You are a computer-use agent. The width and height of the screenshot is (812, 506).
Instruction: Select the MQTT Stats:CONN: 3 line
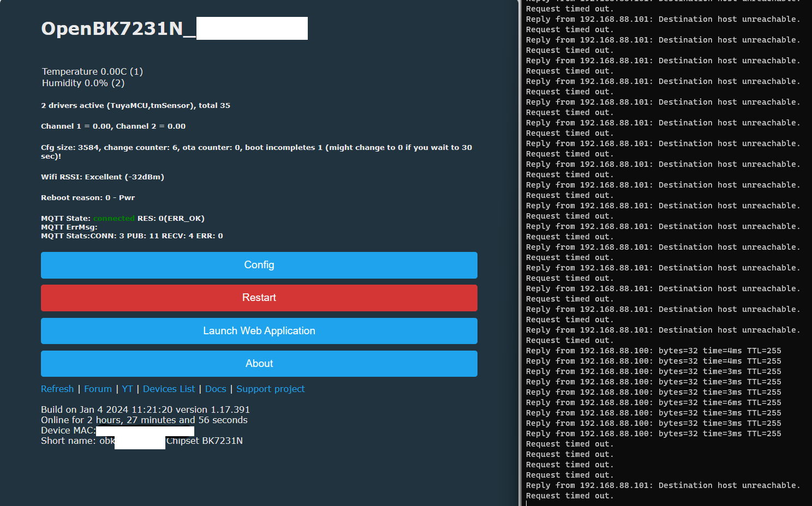point(132,236)
